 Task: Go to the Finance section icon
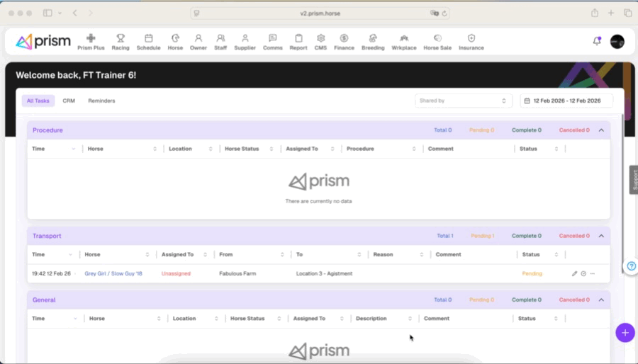(x=344, y=38)
